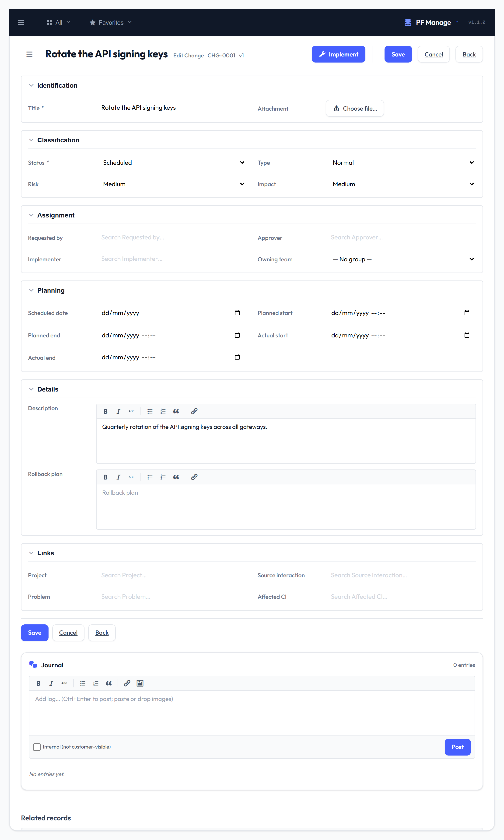Screen dimensions: 504x840
Task: Insert numbered list in Rollback plan editor
Action: click(x=163, y=477)
